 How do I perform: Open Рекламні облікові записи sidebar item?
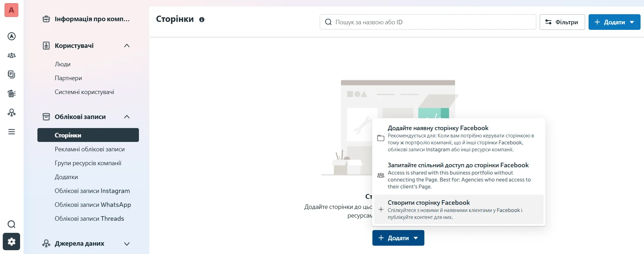pos(89,149)
